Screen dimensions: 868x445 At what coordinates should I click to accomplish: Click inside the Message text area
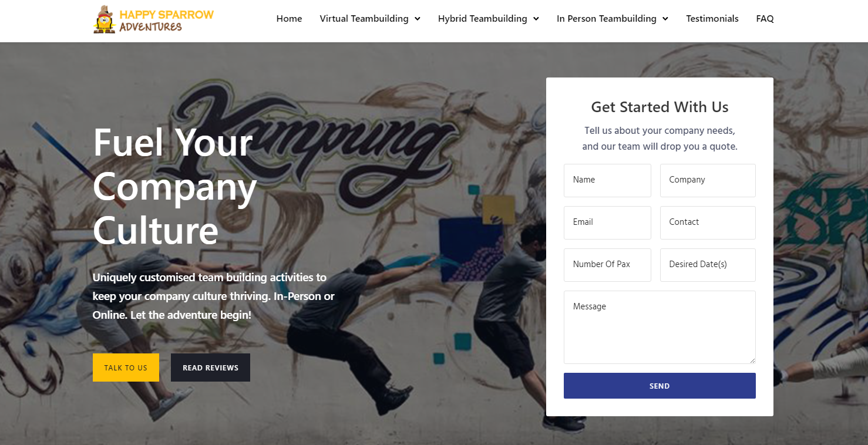(x=660, y=327)
